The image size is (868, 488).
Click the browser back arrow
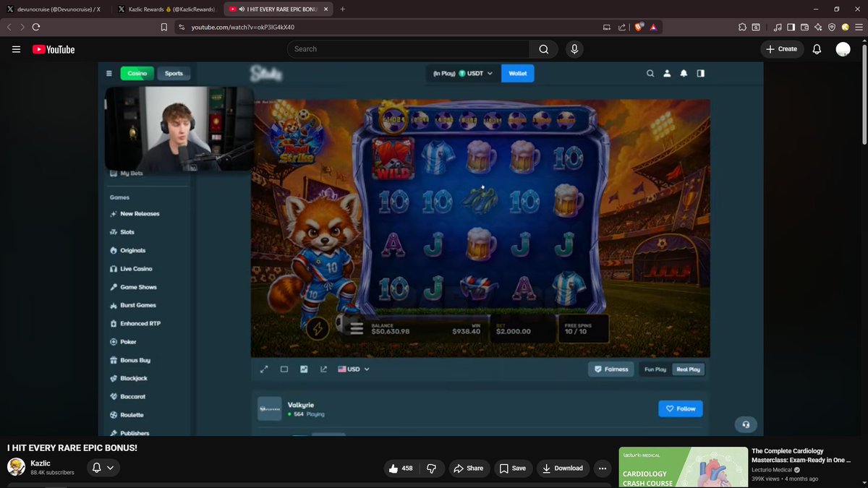point(9,27)
